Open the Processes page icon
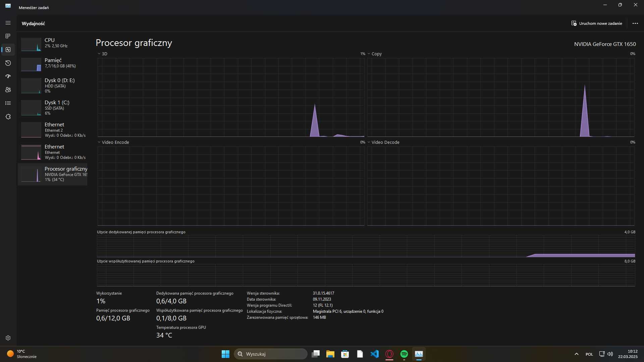This screenshot has height=362, width=644. click(8, 36)
